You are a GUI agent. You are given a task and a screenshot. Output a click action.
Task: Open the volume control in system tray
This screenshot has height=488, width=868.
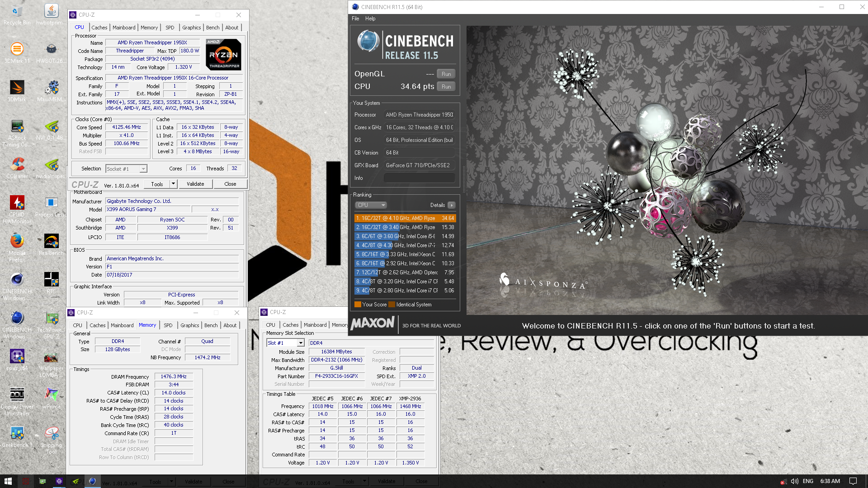tap(794, 481)
